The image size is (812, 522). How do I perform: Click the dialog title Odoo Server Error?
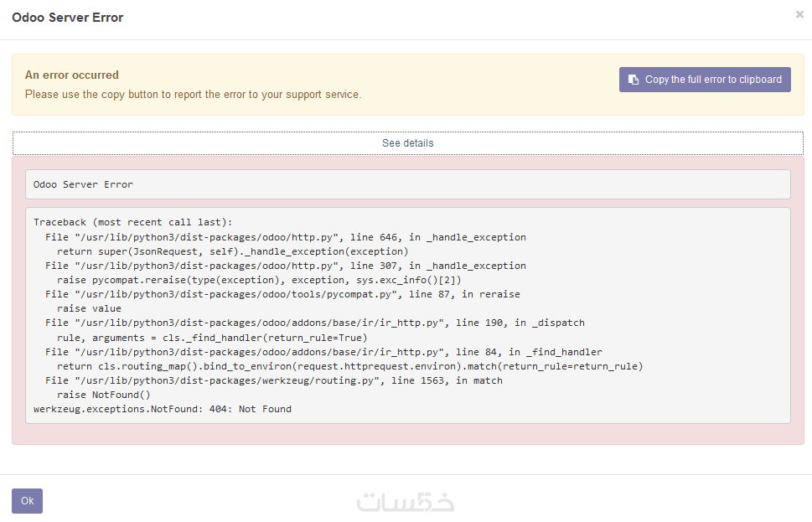click(x=68, y=18)
